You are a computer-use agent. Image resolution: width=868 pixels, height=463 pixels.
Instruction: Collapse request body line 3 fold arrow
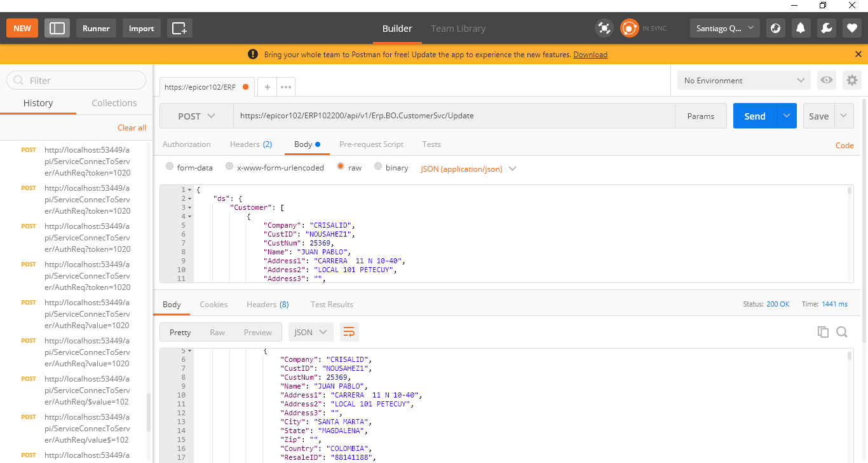point(189,207)
